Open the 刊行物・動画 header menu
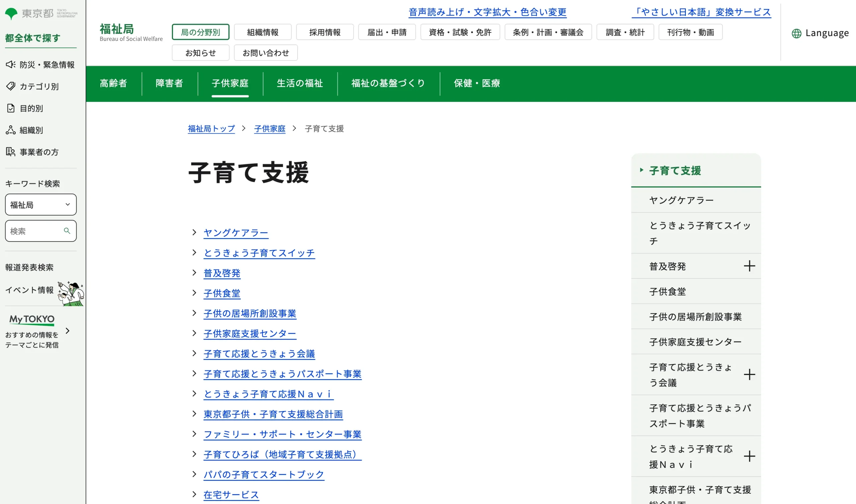This screenshot has height=504, width=856. (690, 32)
